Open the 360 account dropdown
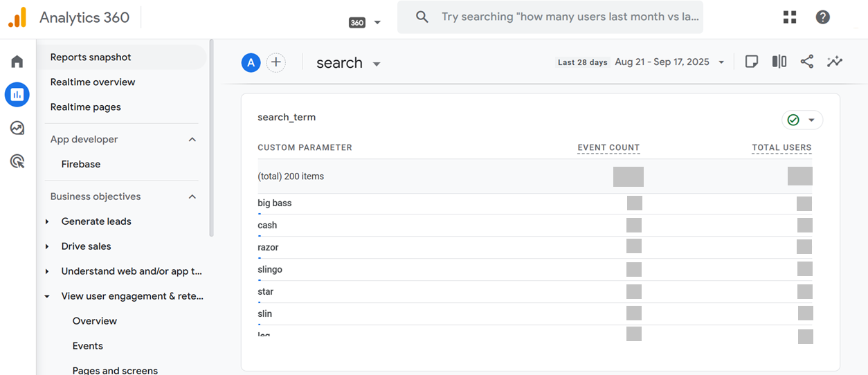The width and height of the screenshot is (868, 375). click(365, 22)
